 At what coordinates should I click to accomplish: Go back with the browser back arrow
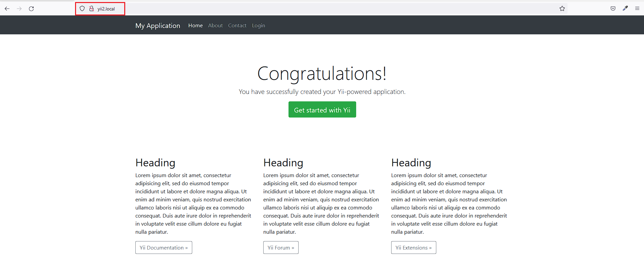7,9
